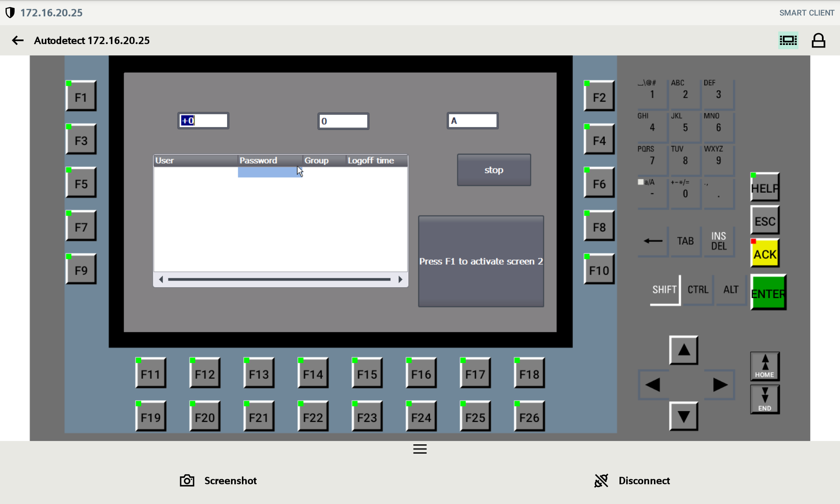Click the User column header

[196, 160]
